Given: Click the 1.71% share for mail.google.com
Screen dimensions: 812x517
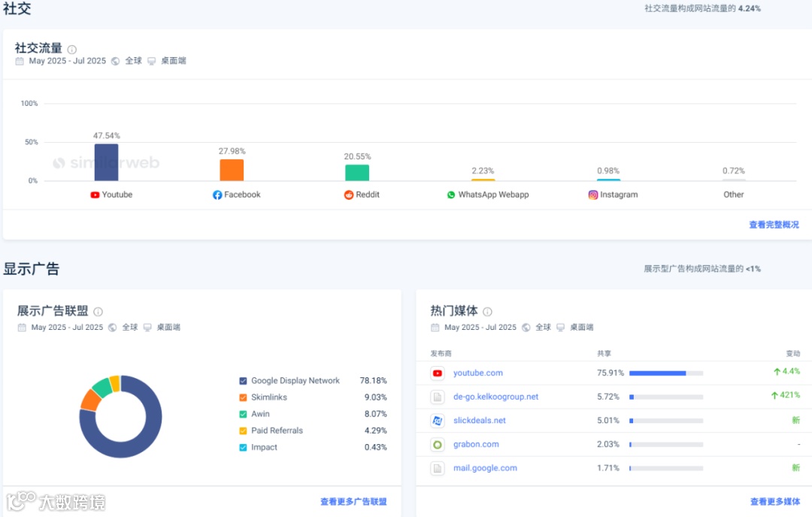Looking at the screenshot, I should coord(608,468).
